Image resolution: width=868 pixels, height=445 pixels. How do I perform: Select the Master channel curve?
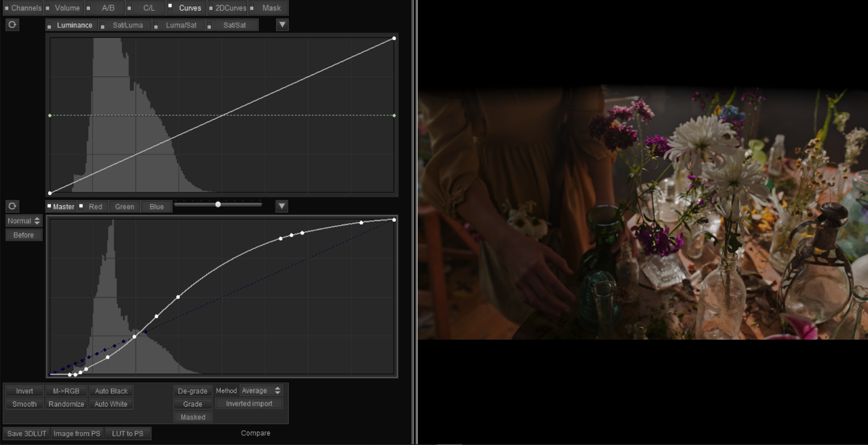61,206
